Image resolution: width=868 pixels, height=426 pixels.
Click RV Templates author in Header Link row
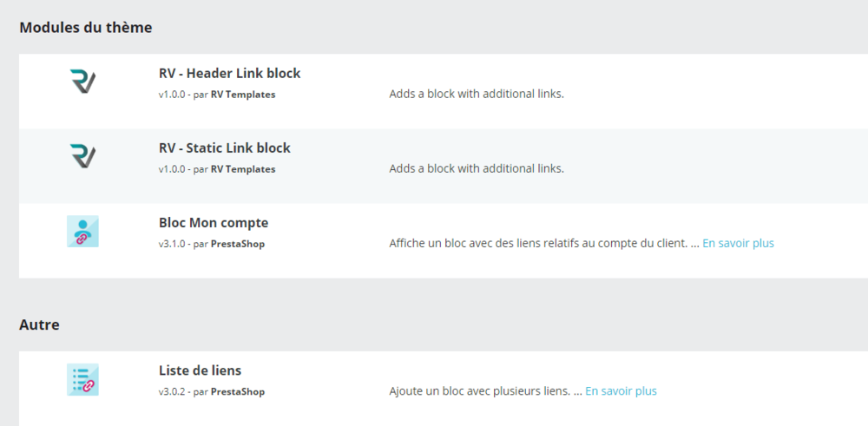[x=243, y=95]
